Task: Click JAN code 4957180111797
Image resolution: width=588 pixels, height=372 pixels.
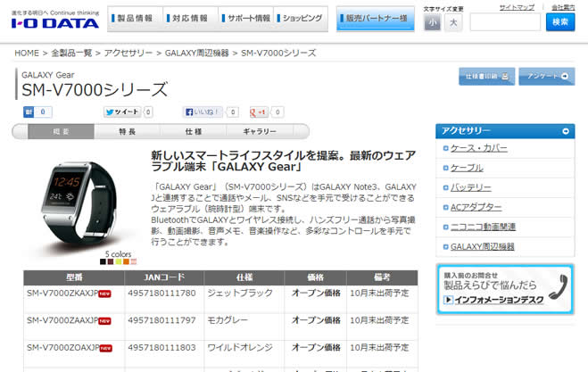Action: tap(161, 320)
